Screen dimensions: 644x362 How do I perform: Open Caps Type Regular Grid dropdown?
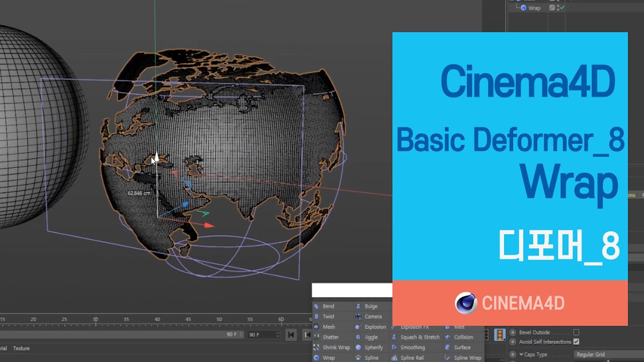[x=609, y=354]
